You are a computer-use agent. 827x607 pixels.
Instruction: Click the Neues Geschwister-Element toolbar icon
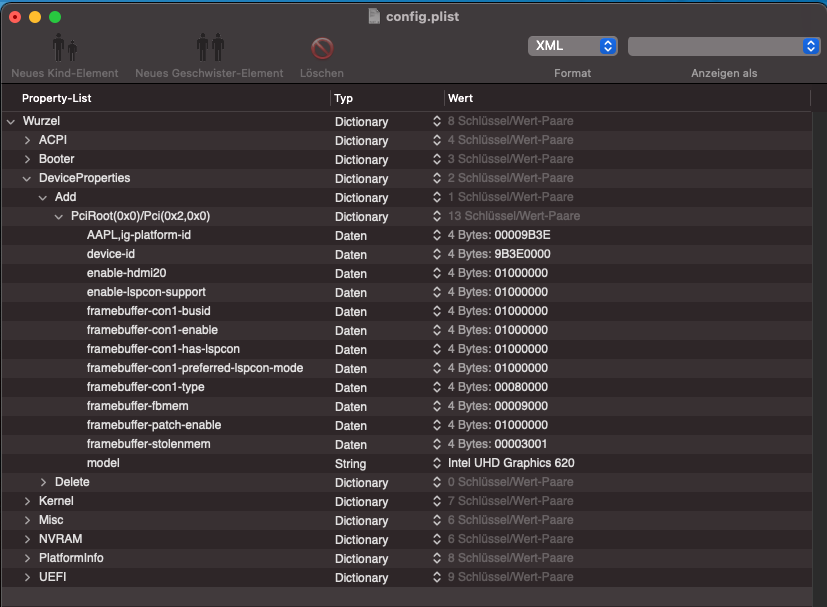click(210, 48)
